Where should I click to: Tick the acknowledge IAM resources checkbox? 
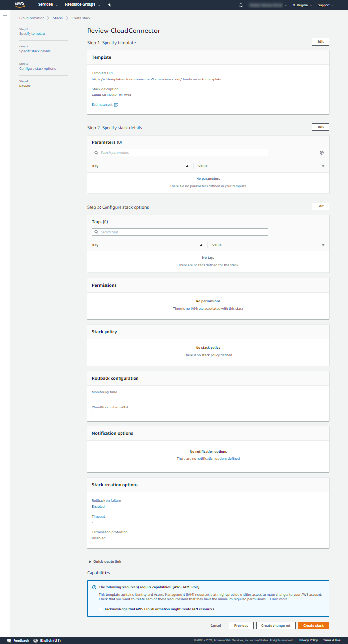click(x=101, y=609)
